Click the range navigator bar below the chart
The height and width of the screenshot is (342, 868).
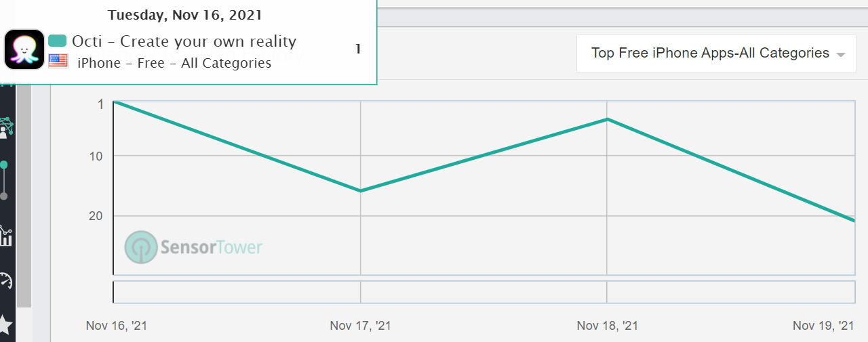(483, 292)
